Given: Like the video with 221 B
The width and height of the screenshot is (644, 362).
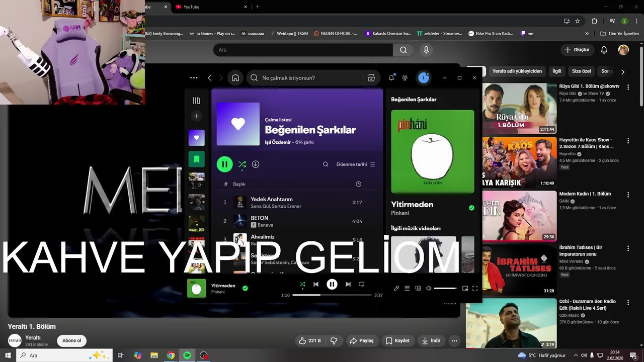Looking at the screenshot, I should click(x=309, y=341).
